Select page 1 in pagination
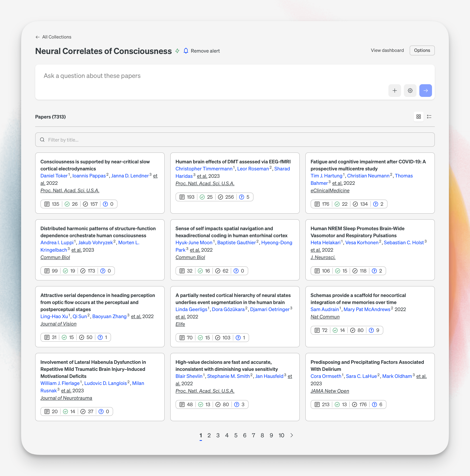The height and width of the screenshot is (476, 470). pyautogui.click(x=201, y=435)
